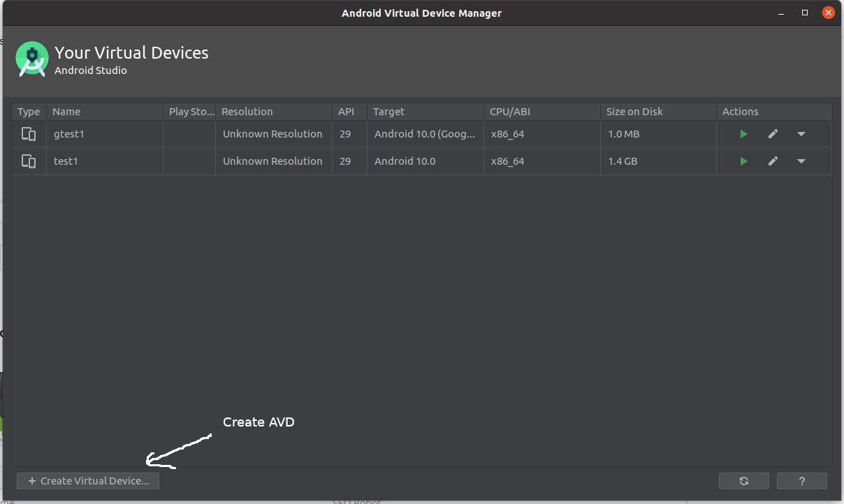Click the test1 Android 10.0 target cell
This screenshot has width=844, height=504.
425,161
